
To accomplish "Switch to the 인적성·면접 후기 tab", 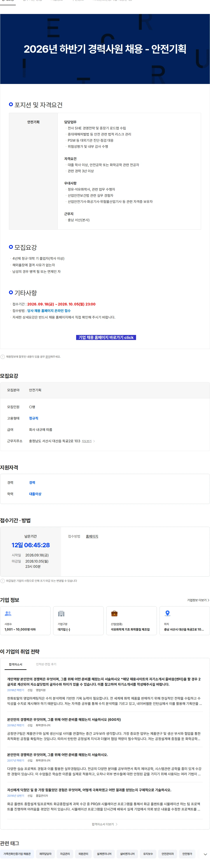I will 46,664.
